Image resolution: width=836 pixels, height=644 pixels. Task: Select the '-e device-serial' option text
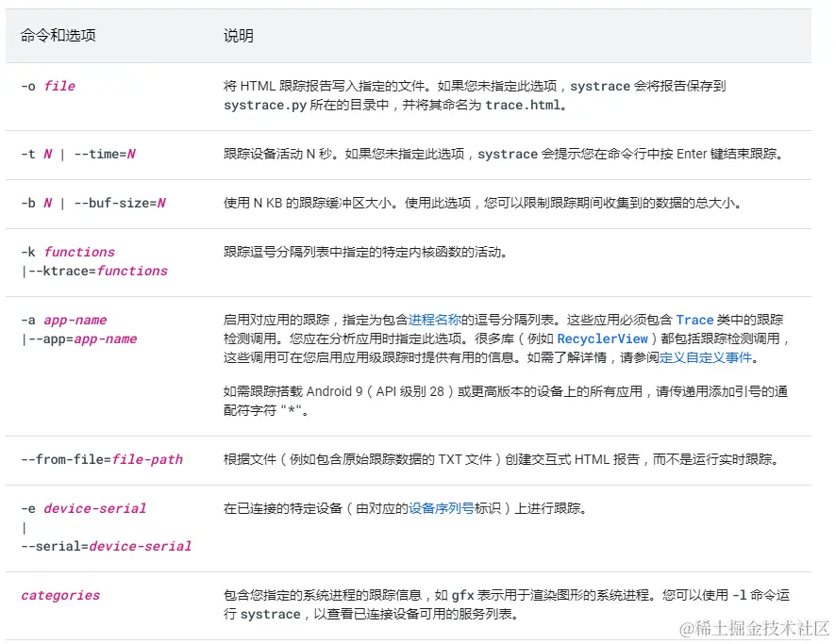point(83,508)
